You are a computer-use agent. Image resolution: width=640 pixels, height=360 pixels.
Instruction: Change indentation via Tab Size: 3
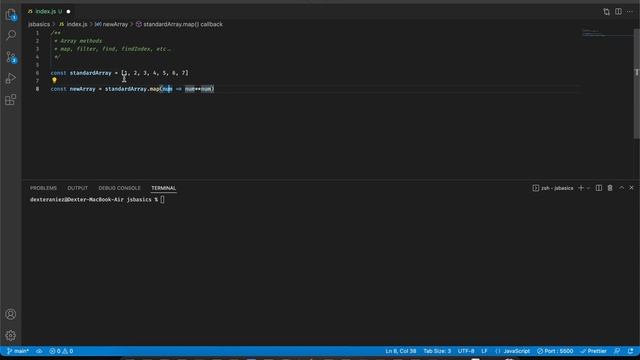click(x=437, y=351)
